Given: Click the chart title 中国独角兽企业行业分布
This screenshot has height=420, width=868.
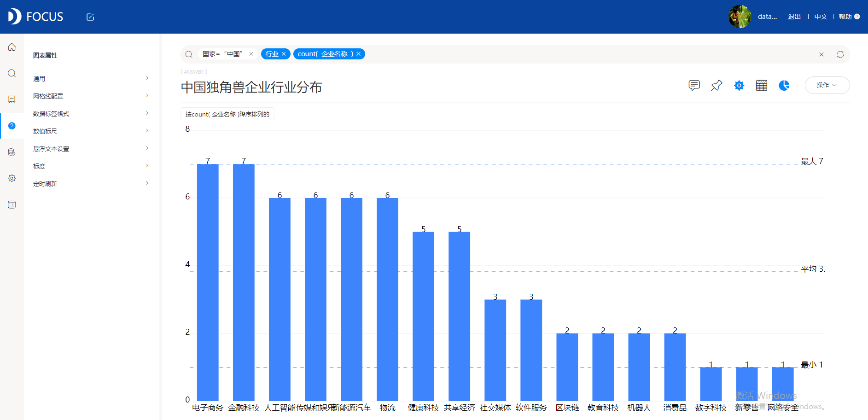Looking at the screenshot, I should [x=251, y=87].
